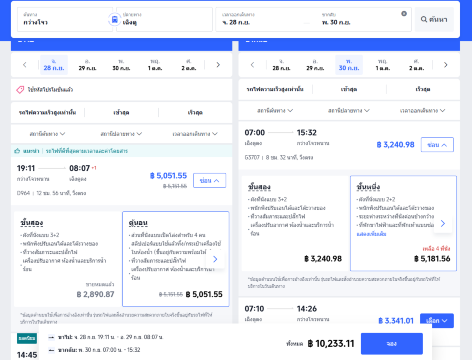
Task: Select 29 ก.ย. in the outbound date strip
Action: [88, 65]
